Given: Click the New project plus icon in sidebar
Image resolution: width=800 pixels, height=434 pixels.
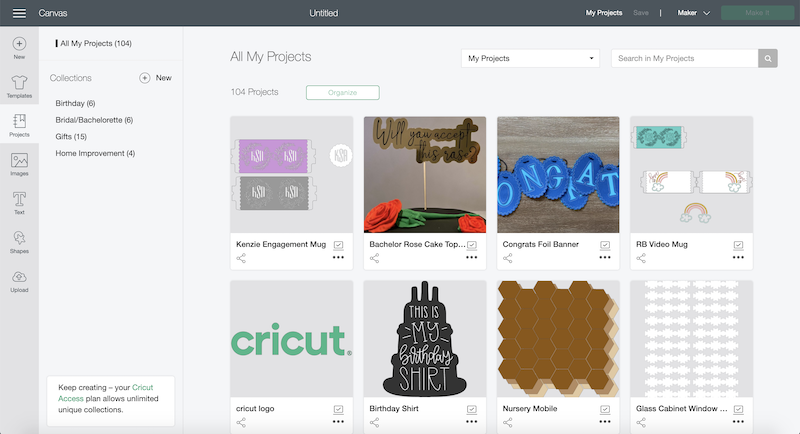Looking at the screenshot, I should coord(19,44).
